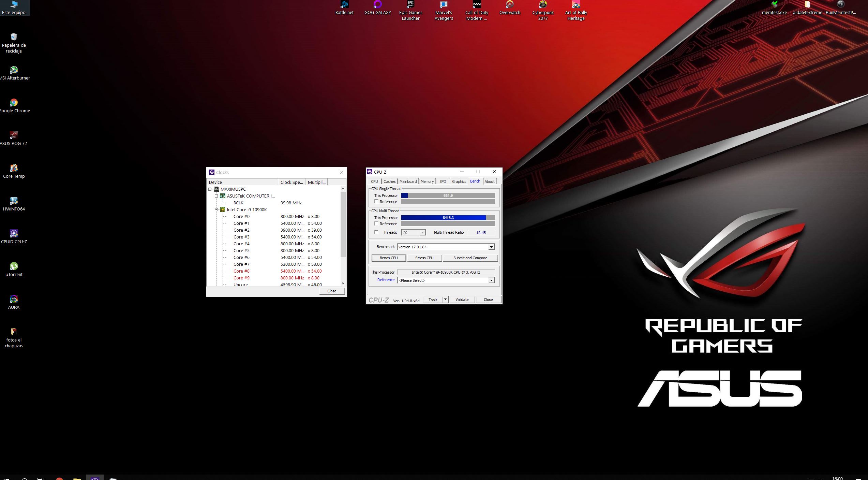This screenshot has height=480, width=868.
Task: Launch Epic Games Launcher icon
Action: tap(410, 10)
